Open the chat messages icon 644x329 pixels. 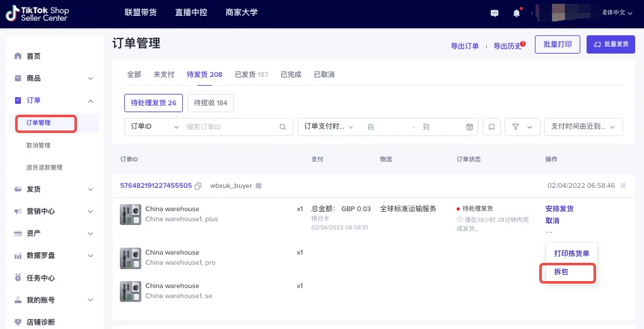click(495, 13)
